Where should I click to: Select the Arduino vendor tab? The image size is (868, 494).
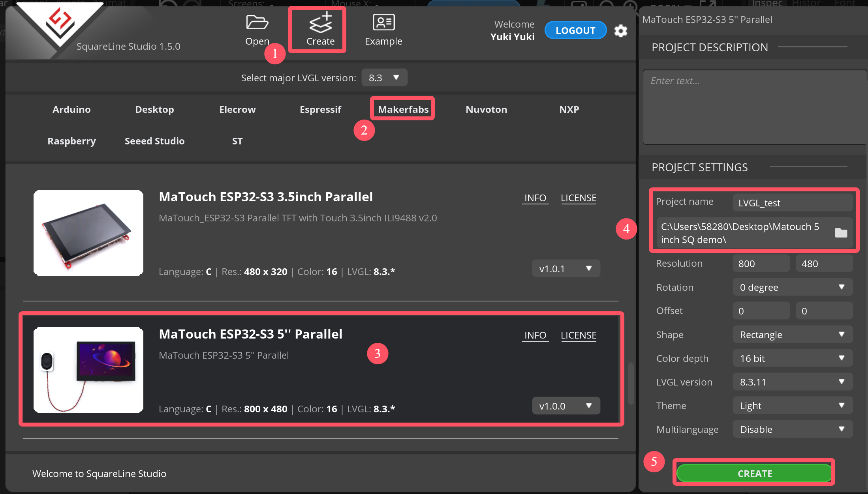click(x=71, y=109)
